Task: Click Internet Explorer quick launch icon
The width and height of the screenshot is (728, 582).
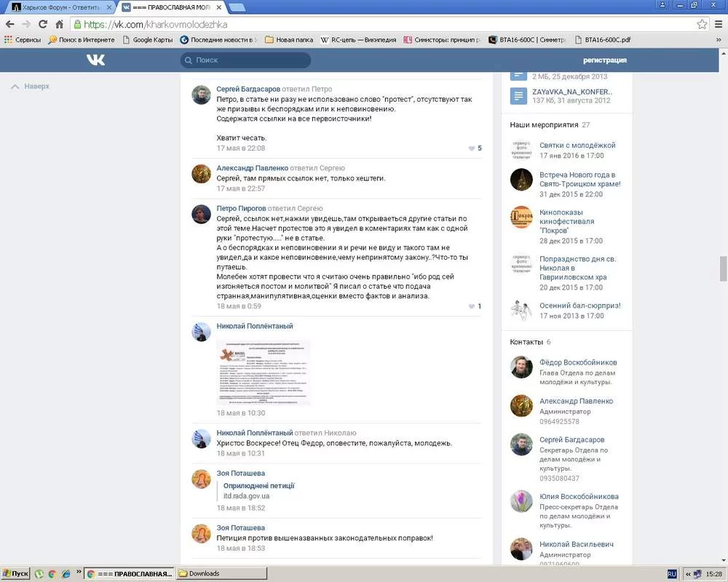Action: 66,574
